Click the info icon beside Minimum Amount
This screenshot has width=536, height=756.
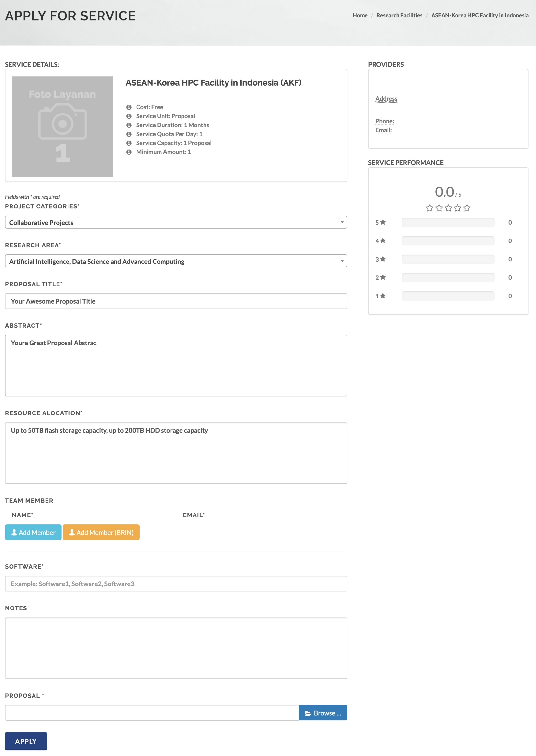(129, 152)
